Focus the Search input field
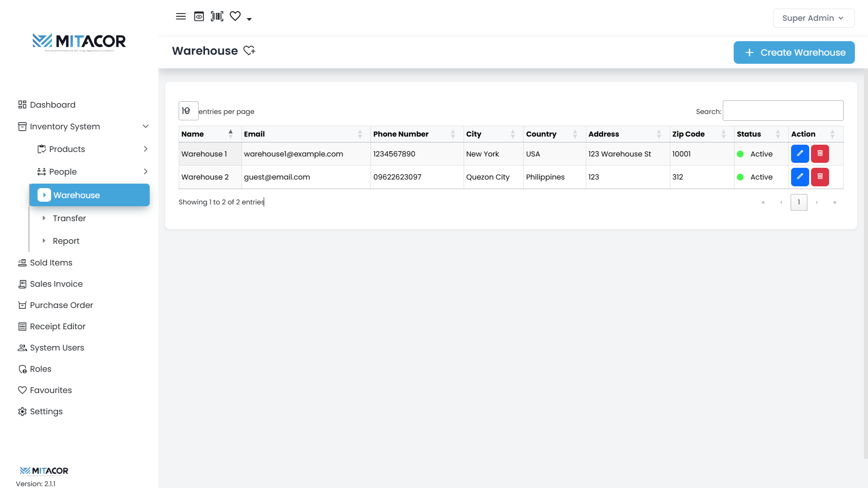Viewport: 868px width, 488px height. tap(783, 111)
